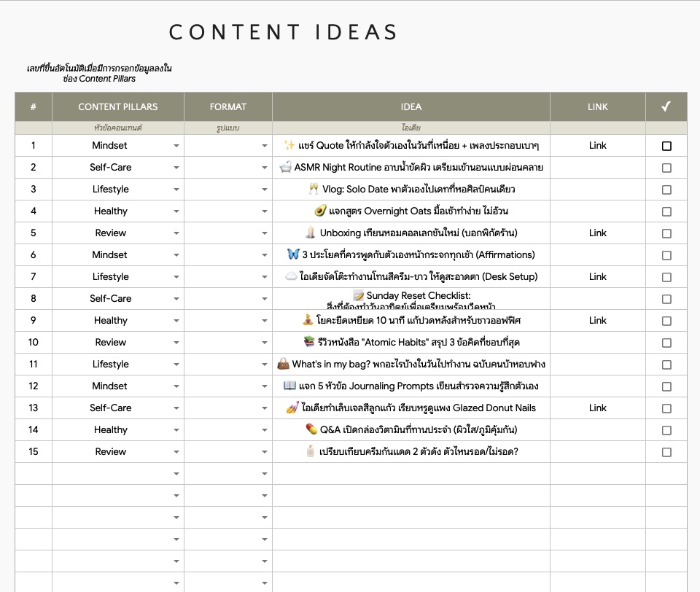700x592 pixels.
Task: Mark Overnight Oats idea as done
Action: click(666, 211)
